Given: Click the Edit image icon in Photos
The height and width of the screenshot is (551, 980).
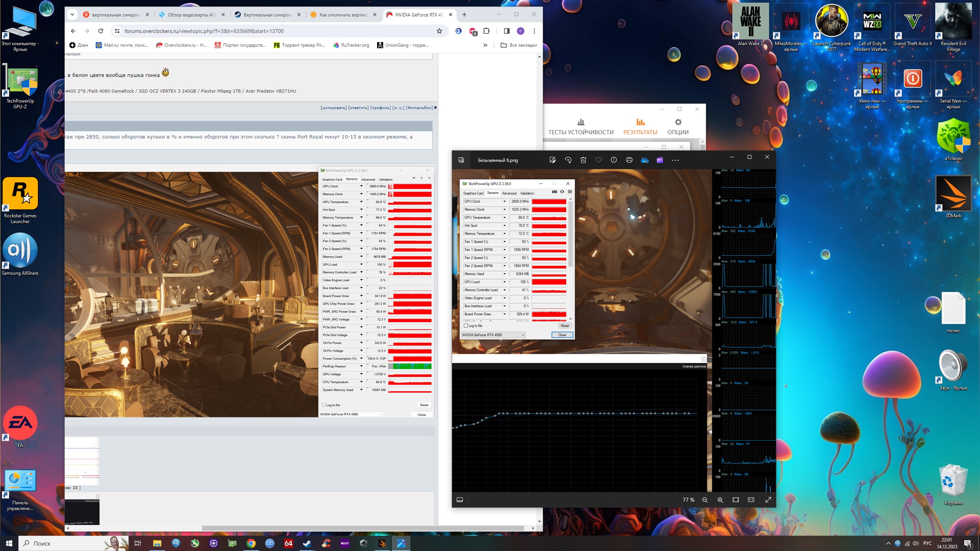Looking at the screenshot, I should coord(552,160).
